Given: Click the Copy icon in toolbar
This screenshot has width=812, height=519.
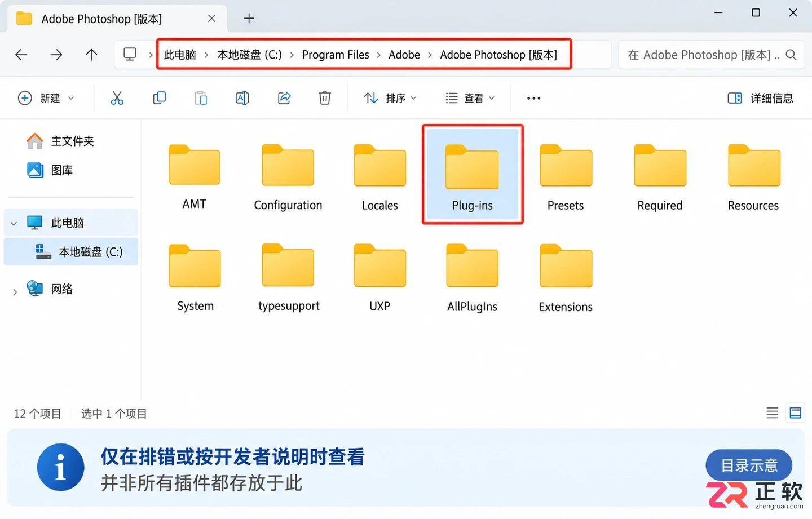Looking at the screenshot, I should [x=159, y=98].
